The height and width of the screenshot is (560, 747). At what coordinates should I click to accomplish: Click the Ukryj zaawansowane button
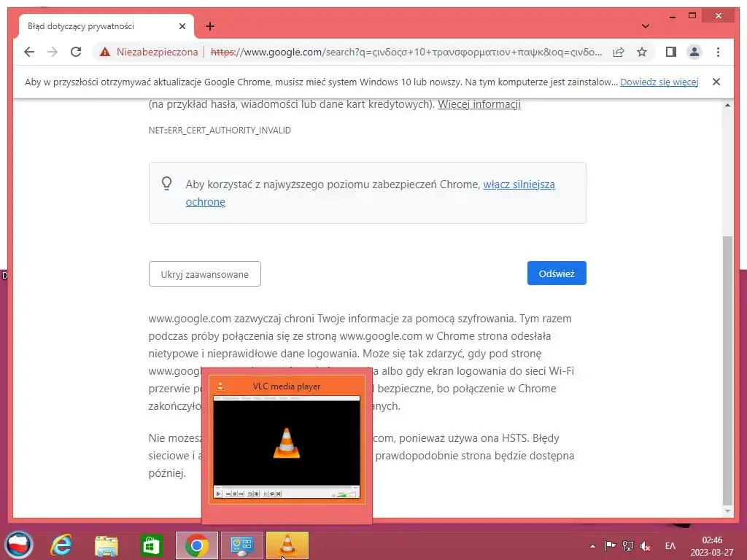pos(205,274)
